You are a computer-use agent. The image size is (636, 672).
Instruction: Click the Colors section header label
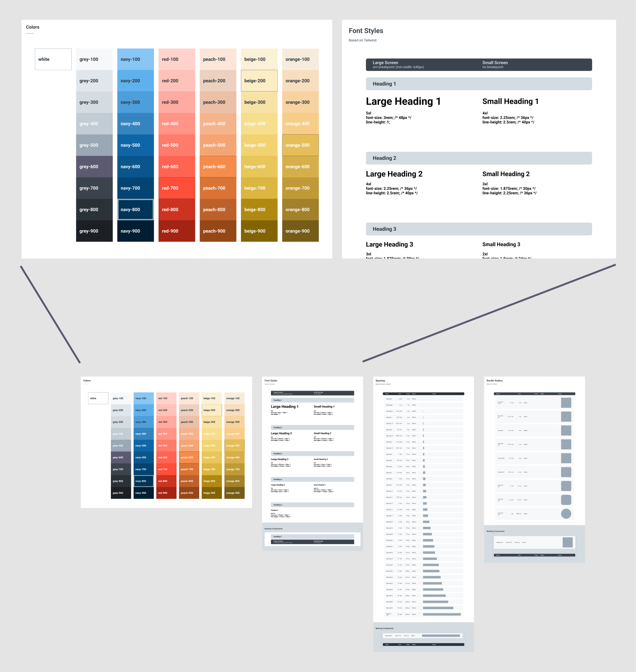33,27
